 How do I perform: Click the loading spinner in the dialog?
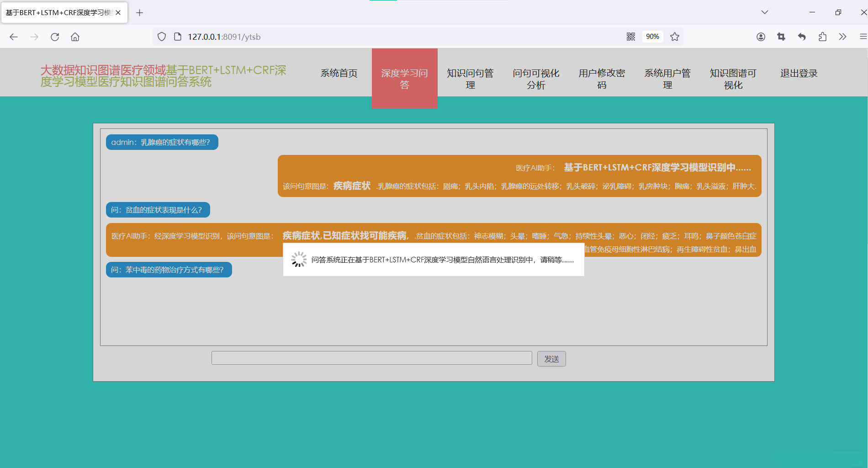(299, 259)
